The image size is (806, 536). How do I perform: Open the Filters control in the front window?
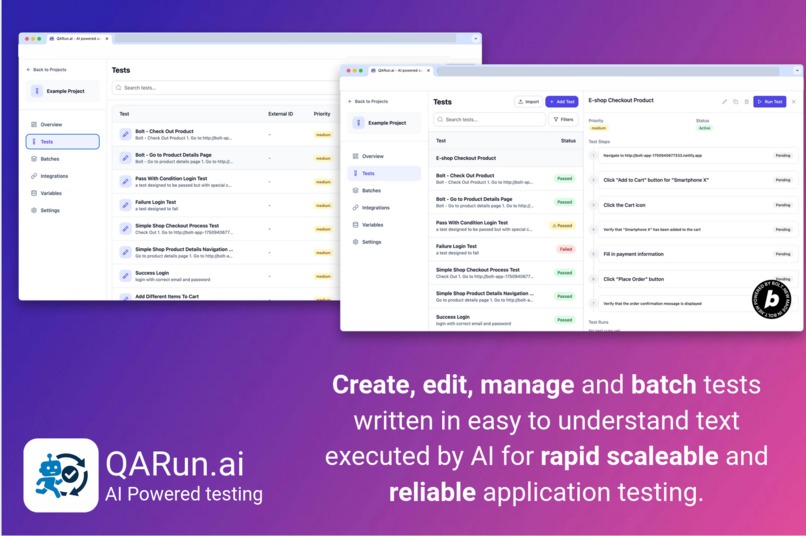pos(563,119)
